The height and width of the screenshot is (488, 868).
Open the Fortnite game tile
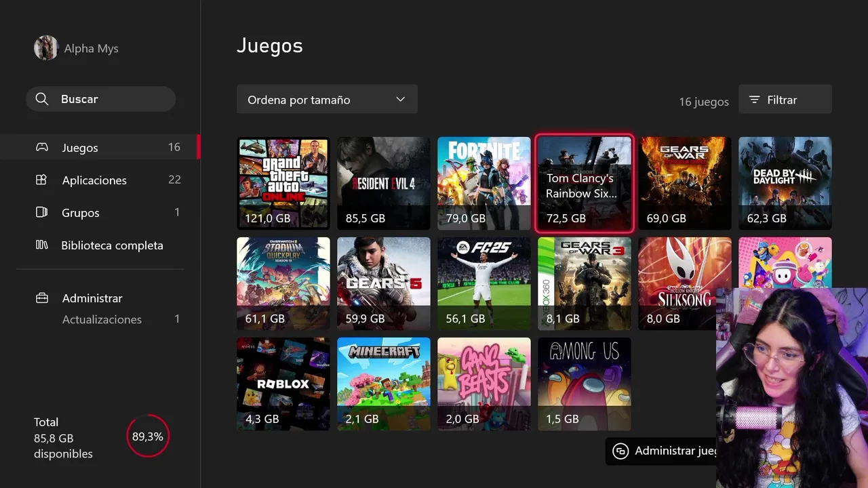point(484,184)
